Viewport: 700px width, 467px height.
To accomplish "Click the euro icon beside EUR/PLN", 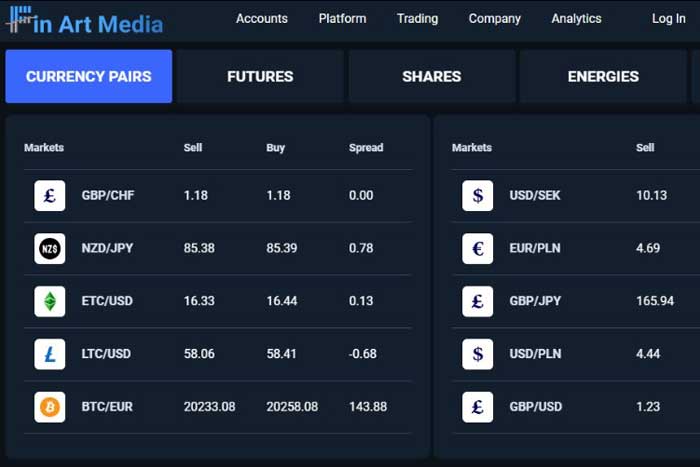I will [478, 248].
